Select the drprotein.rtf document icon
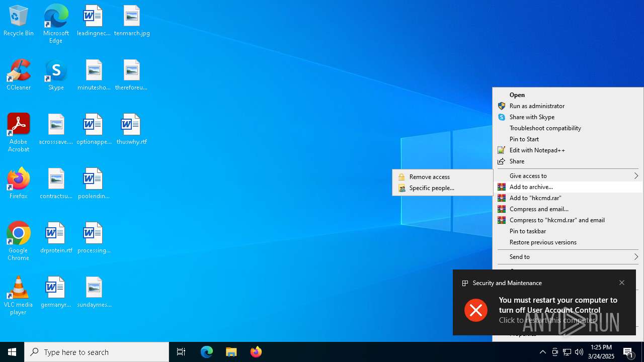 56,238
